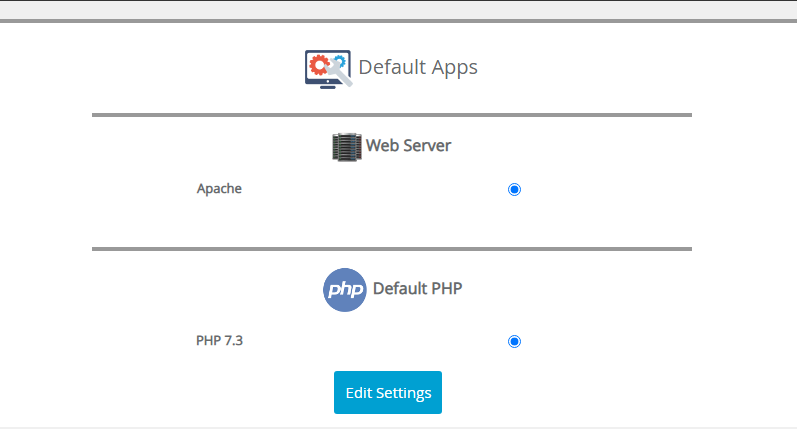
Task: Click the Default Apps heading text
Action: pyautogui.click(x=418, y=67)
